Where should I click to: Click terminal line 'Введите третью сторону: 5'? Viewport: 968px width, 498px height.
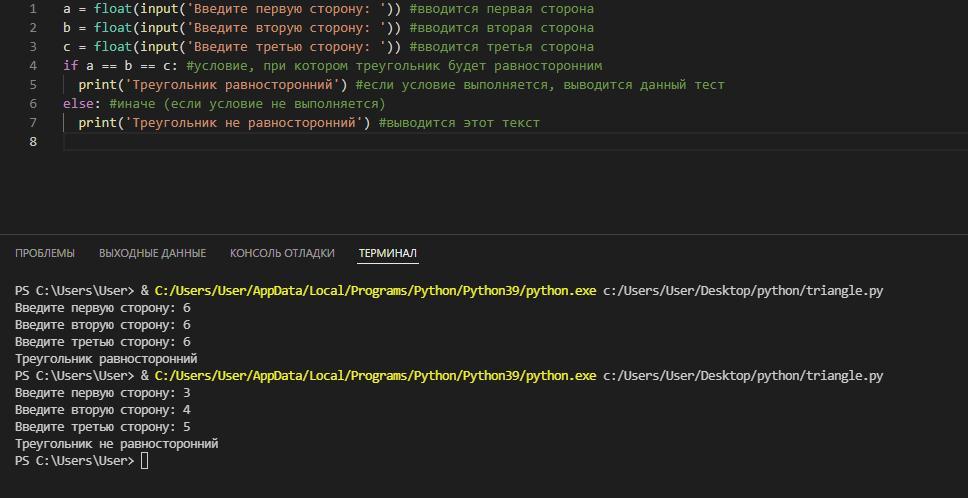[x=103, y=427]
